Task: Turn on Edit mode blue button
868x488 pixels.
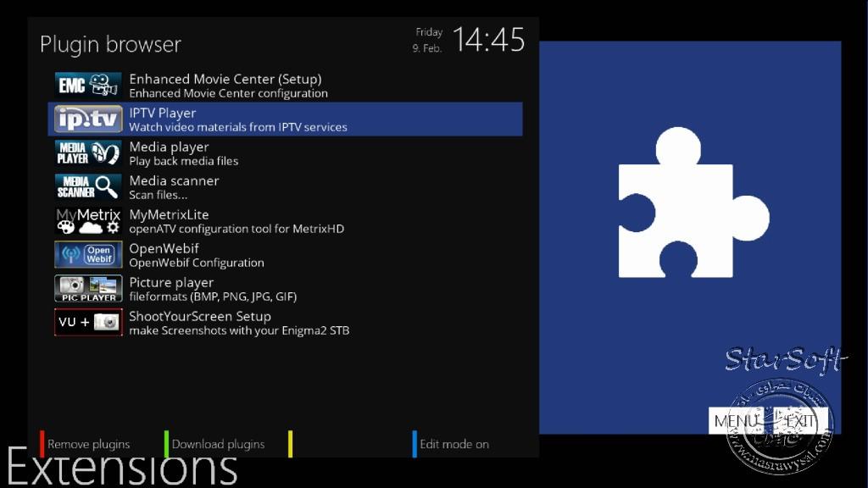Action: tap(451, 444)
